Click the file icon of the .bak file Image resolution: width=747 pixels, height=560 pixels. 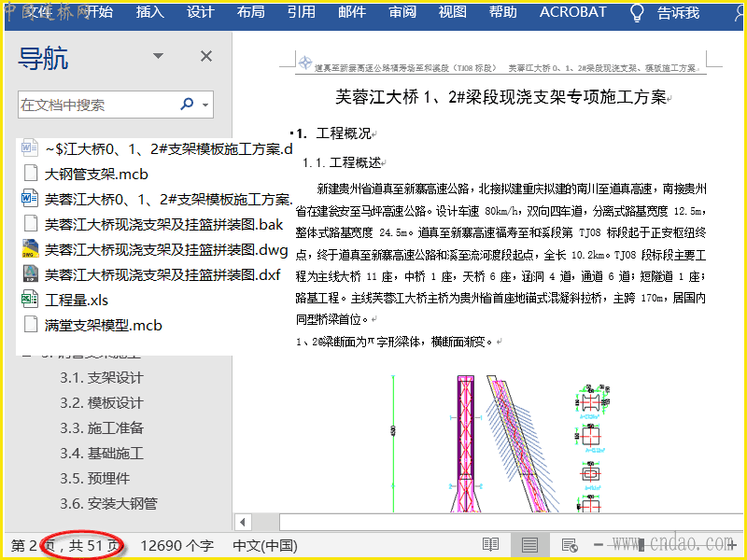pos(31,223)
